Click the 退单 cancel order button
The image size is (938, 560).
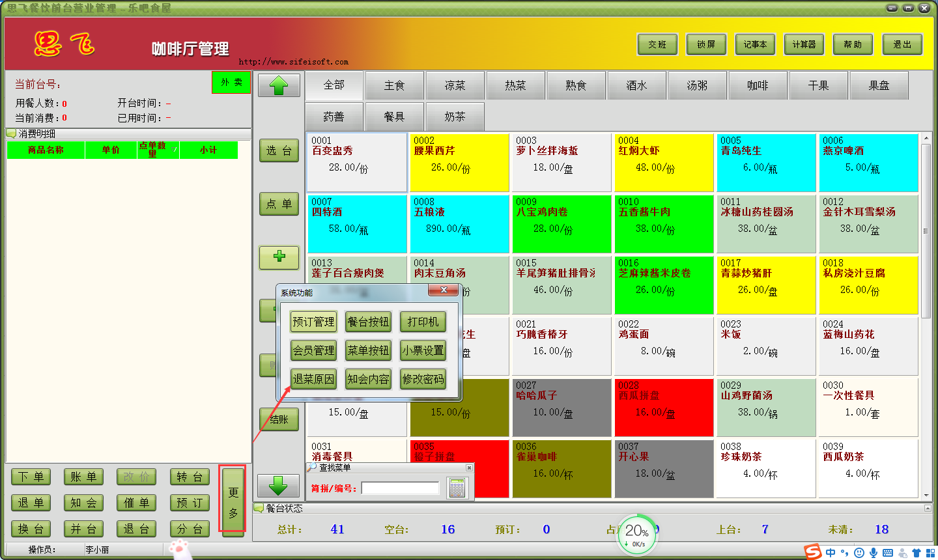[31, 503]
